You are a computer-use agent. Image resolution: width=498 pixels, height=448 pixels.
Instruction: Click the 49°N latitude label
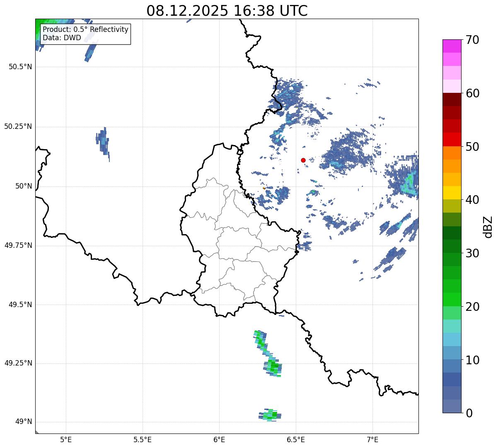(x=24, y=422)
